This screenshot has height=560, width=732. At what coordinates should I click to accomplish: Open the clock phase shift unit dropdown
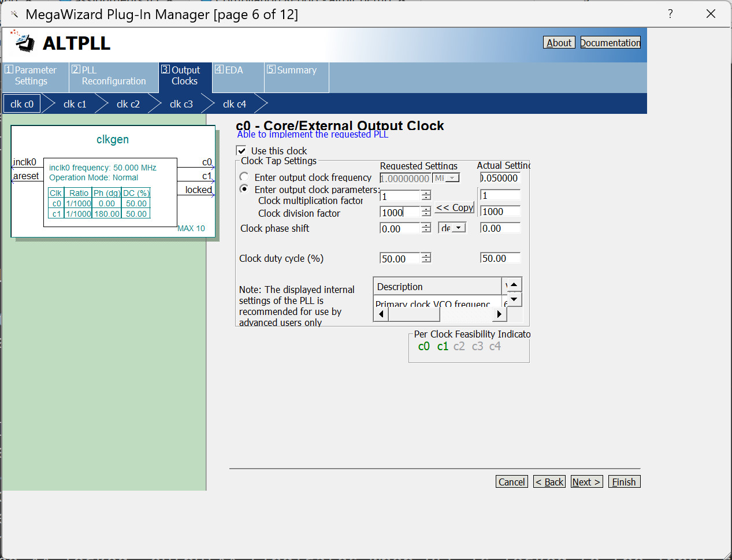click(x=452, y=228)
